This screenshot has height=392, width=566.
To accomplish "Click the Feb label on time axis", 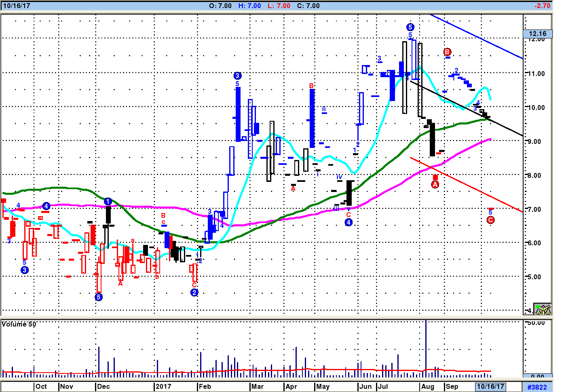I will pos(205,386).
